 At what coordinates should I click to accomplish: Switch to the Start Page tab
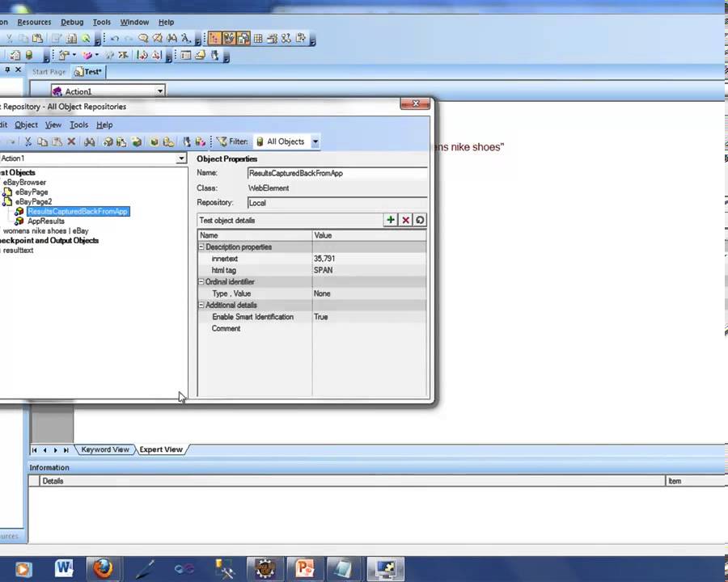(x=49, y=72)
